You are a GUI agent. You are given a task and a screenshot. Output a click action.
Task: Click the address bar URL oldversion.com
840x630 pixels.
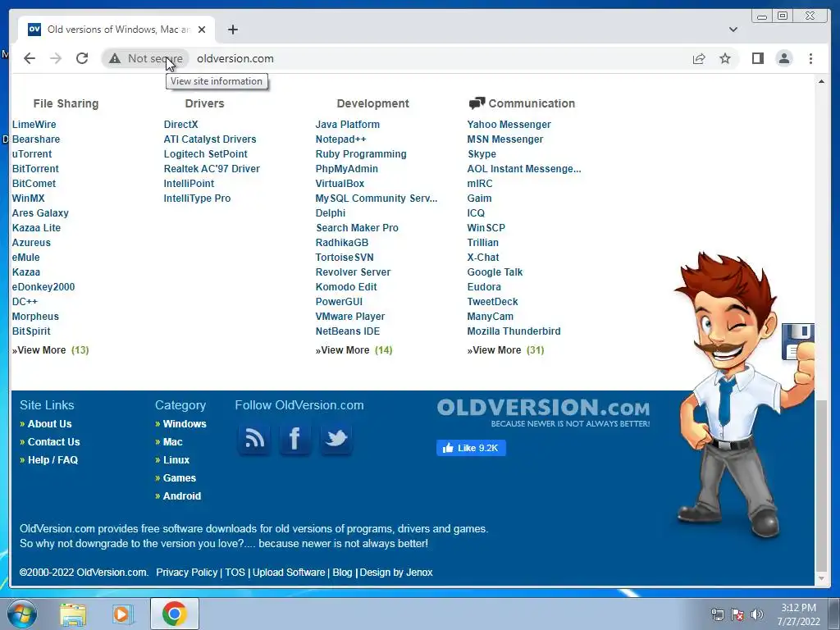[235, 58]
